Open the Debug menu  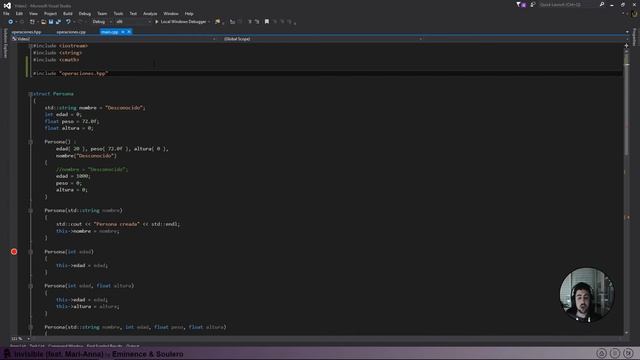(x=84, y=13)
